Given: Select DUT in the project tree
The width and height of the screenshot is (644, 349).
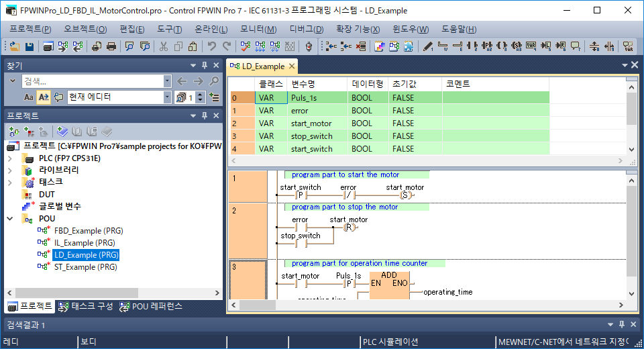Looking at the screenshot, I should coord(46,195).
